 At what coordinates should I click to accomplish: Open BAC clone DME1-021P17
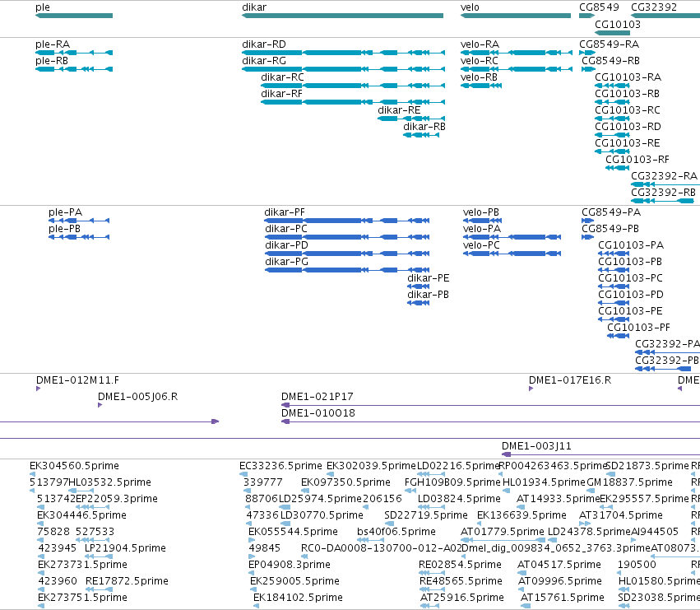click(317, 397)
